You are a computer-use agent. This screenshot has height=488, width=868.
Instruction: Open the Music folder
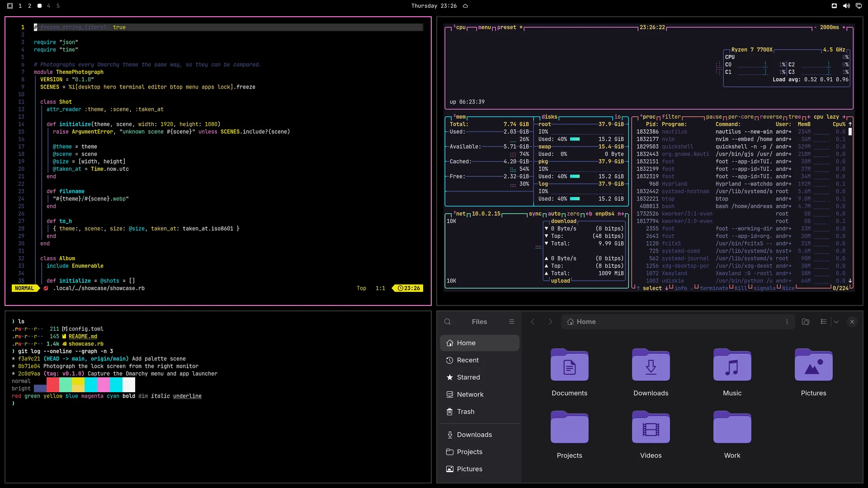pos(732,373)
